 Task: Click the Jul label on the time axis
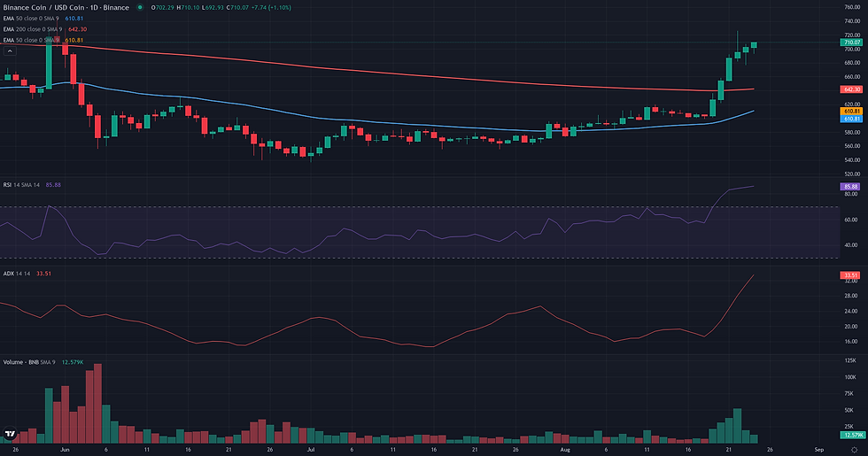coord(311,450)
